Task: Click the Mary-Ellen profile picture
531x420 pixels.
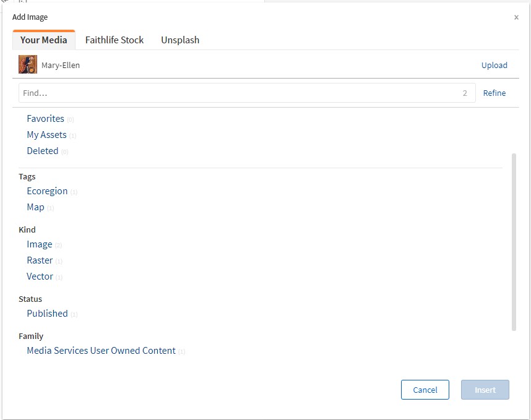Action: point(27,64)
